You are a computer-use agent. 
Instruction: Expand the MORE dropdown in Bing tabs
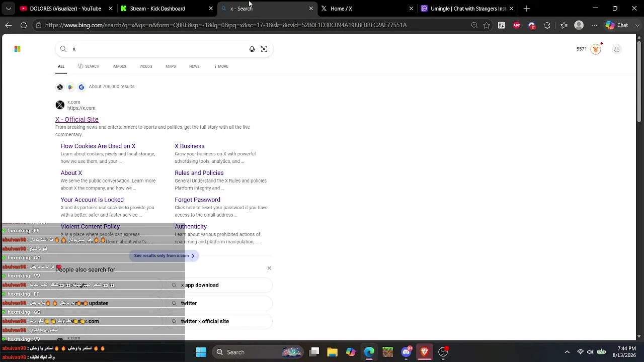tap(221, 66)
